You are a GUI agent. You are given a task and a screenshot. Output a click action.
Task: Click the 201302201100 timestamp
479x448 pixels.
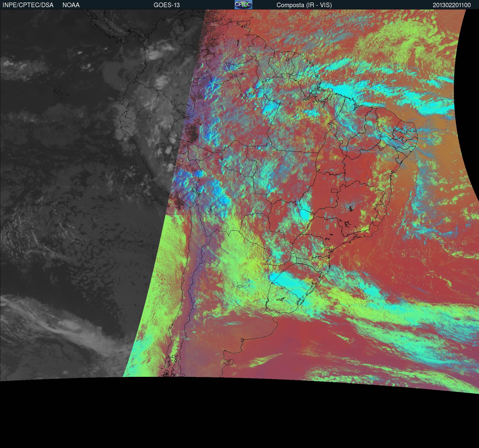(452, 5)
